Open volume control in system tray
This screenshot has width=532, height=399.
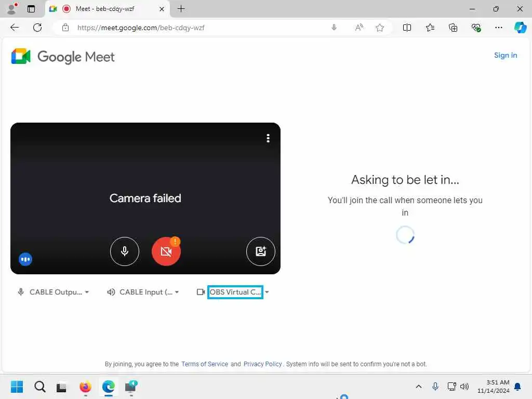(464, 387)
